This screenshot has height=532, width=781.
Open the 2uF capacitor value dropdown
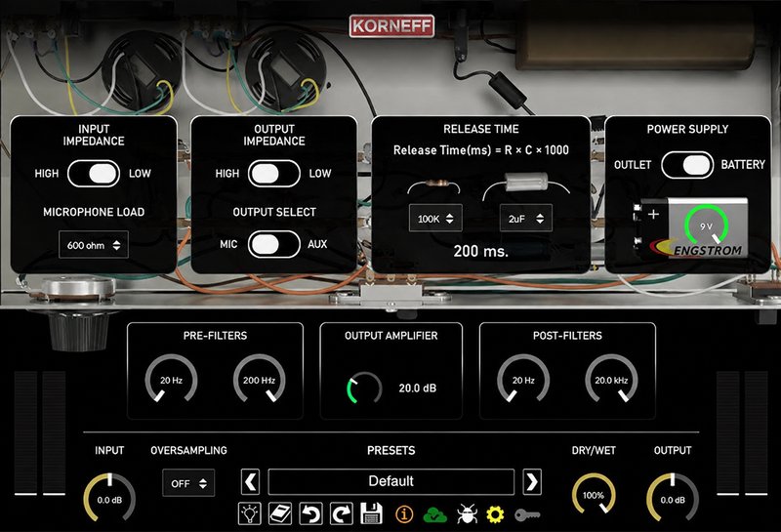pos(526,219)
